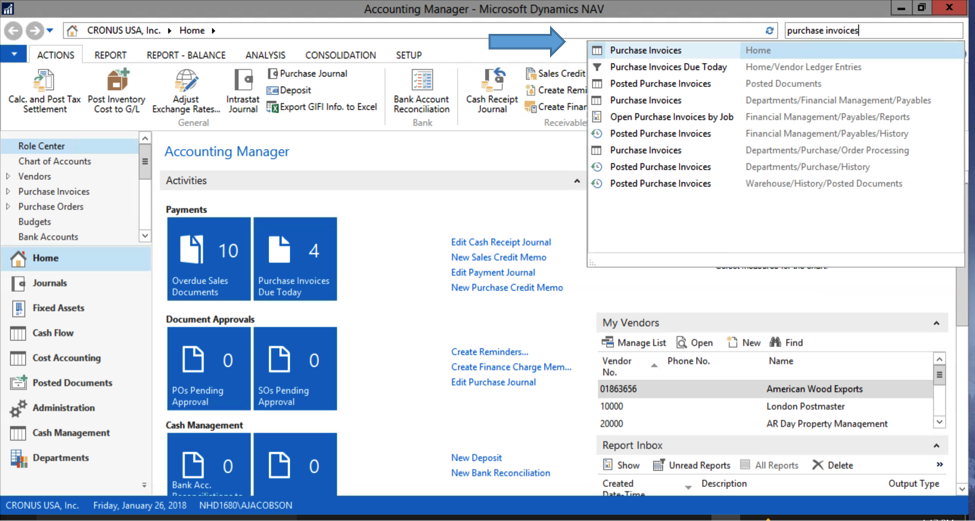This screenshot has height=521, width=975.
Task: Launch Adjust Exchange Rates action
Action: click(187, 91)
